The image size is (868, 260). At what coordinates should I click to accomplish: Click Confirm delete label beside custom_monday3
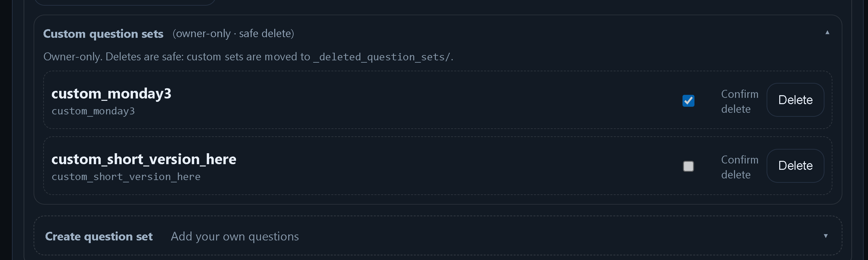[739, 101]
